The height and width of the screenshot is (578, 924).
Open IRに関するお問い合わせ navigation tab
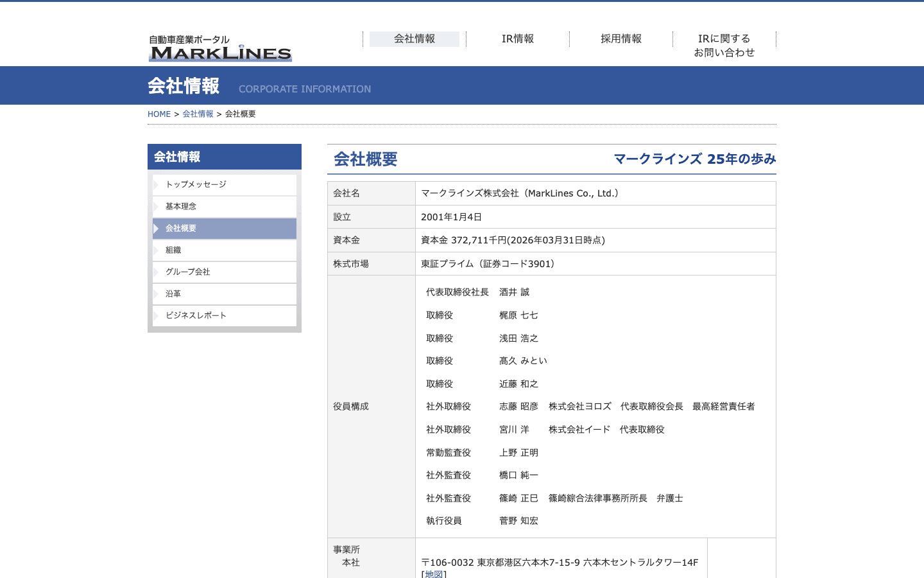click(724, 46)
